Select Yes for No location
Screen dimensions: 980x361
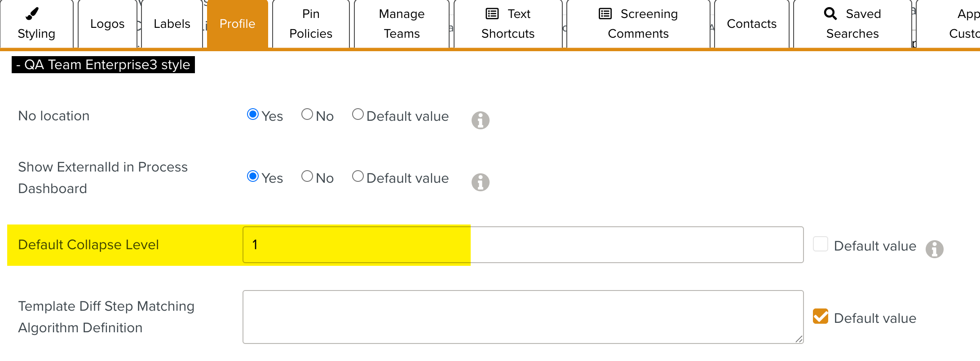(x=253, y=114)
